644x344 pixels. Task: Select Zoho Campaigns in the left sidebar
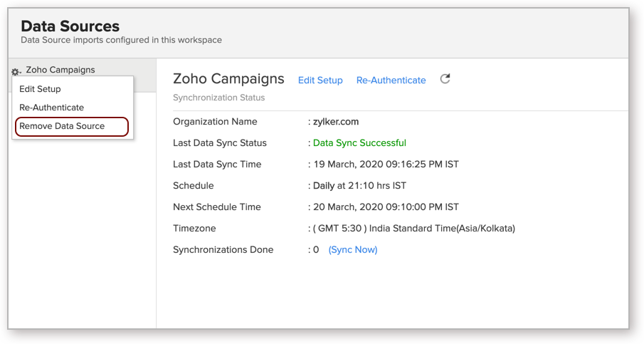point(60,70)
